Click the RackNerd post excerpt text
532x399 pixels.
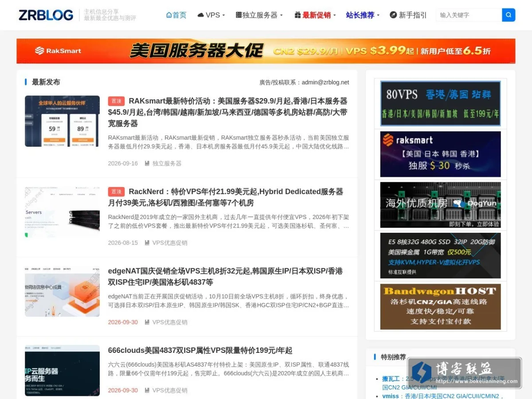(228, 221)
